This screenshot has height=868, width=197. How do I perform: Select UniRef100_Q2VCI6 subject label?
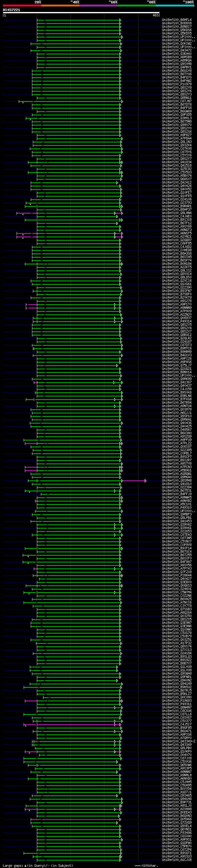point(177,281)
